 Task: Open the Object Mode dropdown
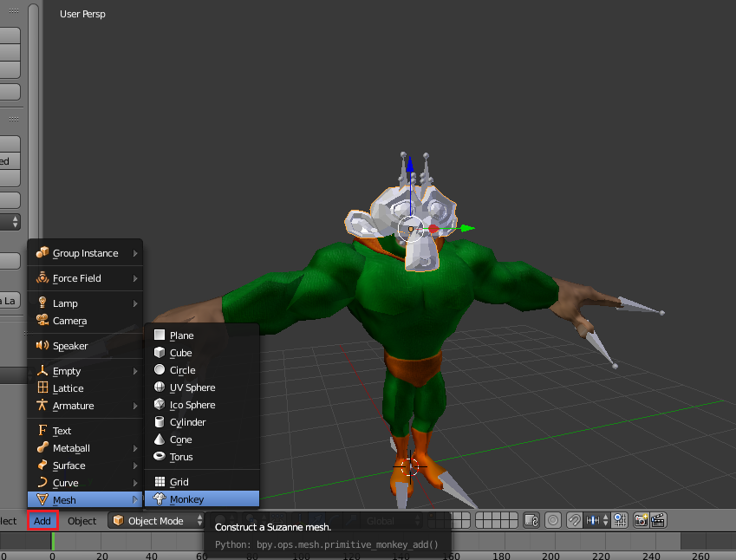(156, 521)
